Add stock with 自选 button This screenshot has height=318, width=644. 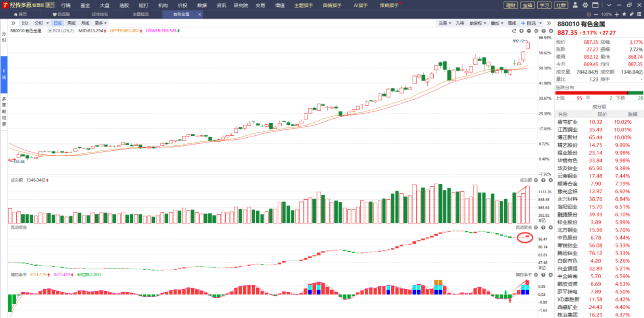[528, 23]
